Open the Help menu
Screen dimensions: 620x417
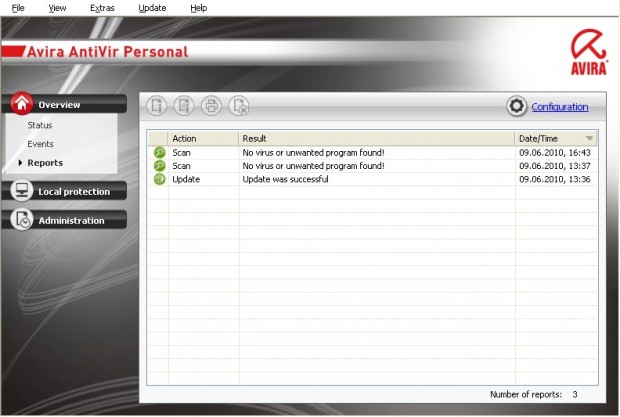[198, 8]
